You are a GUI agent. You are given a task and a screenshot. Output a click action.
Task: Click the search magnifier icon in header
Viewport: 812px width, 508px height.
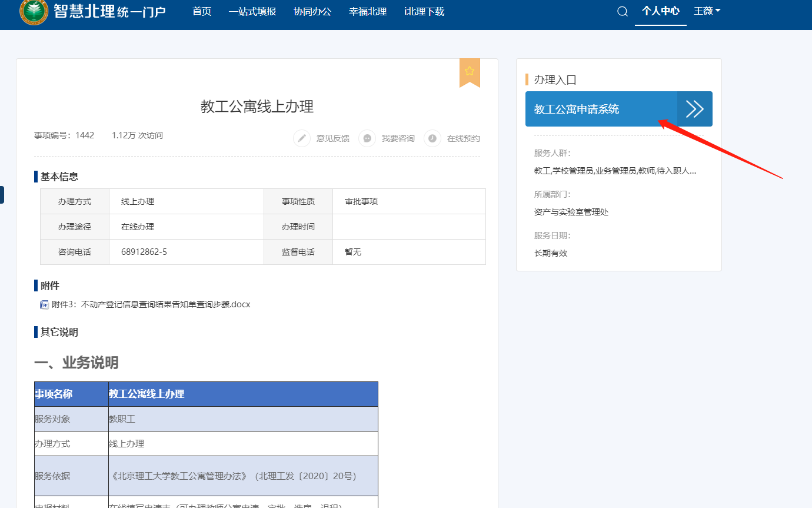tap(622, 12)
